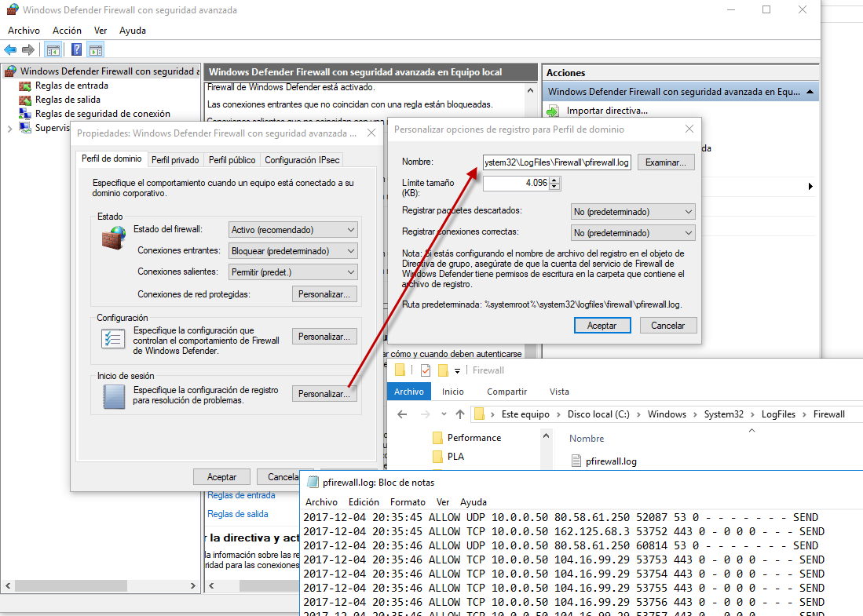Click the show/hide action pane toolbar icon
This screenshot has width=863, height=616.
click(96, 50)
